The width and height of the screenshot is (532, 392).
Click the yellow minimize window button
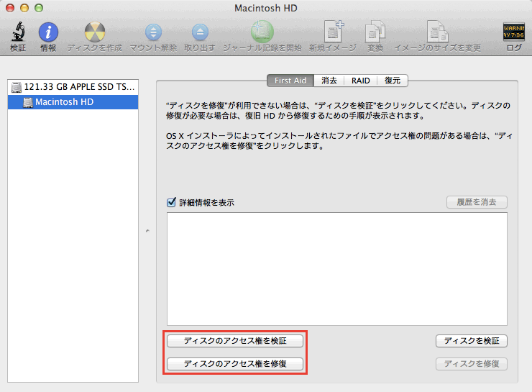click(x=24, y=8)
